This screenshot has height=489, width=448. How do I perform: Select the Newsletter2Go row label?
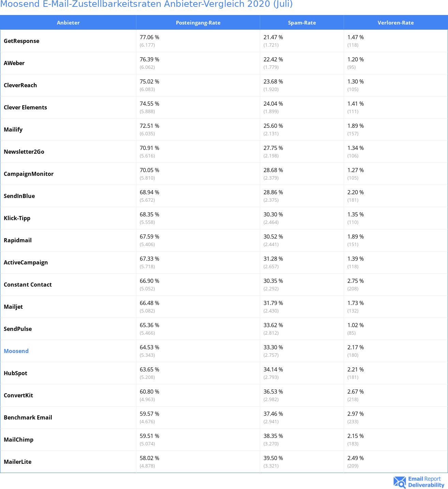tap(24, 152)
